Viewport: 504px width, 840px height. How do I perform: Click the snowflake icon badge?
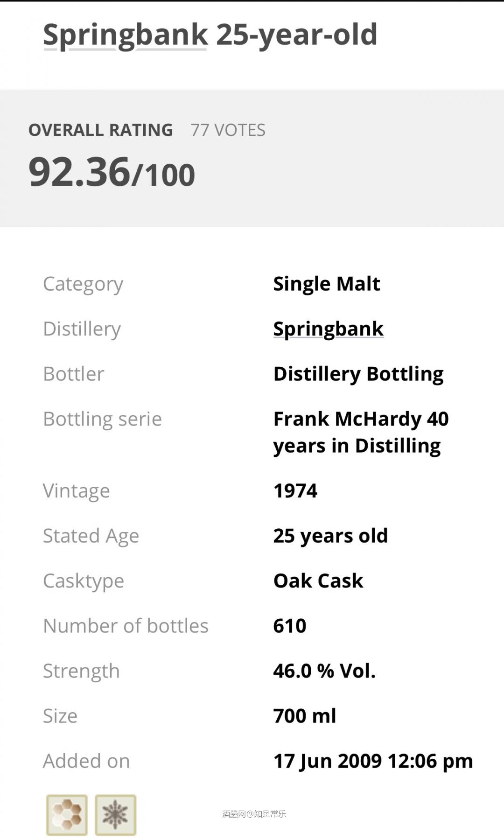tap(115, 815)
